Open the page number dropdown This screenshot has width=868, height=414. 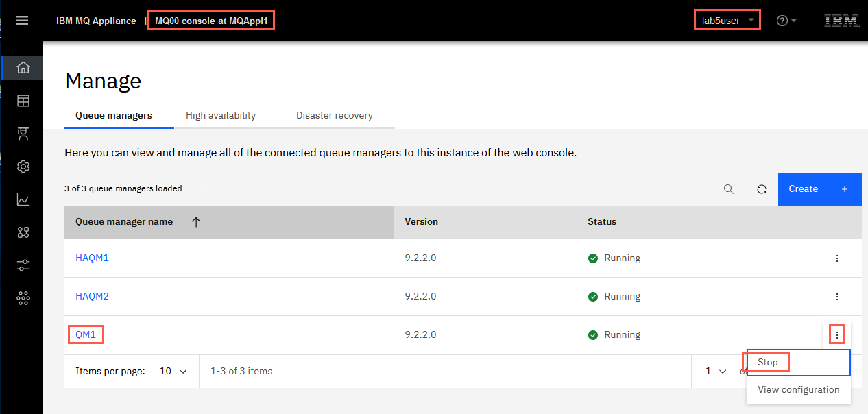716,371
